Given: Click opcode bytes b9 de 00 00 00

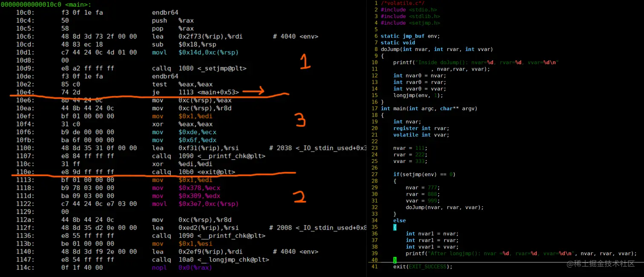Looking at the screenshot, I should pyautogui.click(x=88, y=132).
